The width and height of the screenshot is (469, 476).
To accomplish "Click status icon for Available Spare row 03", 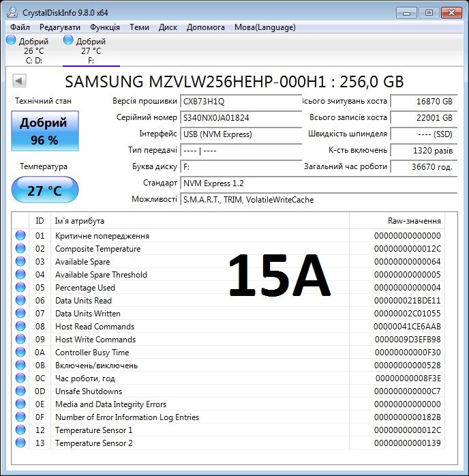I will pos(20,261).
